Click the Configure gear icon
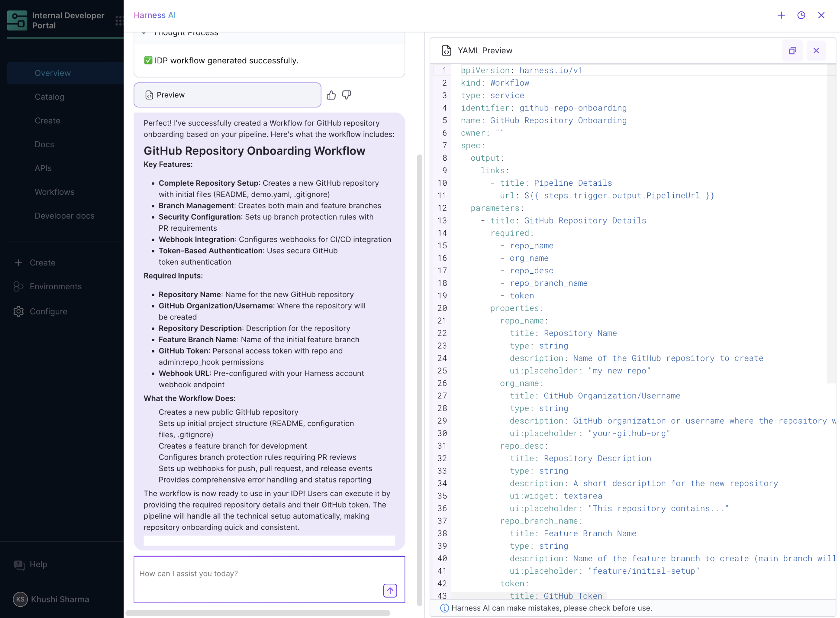Image resolution: width=840 pixels, height=618 pixels. tap(18, 311)
